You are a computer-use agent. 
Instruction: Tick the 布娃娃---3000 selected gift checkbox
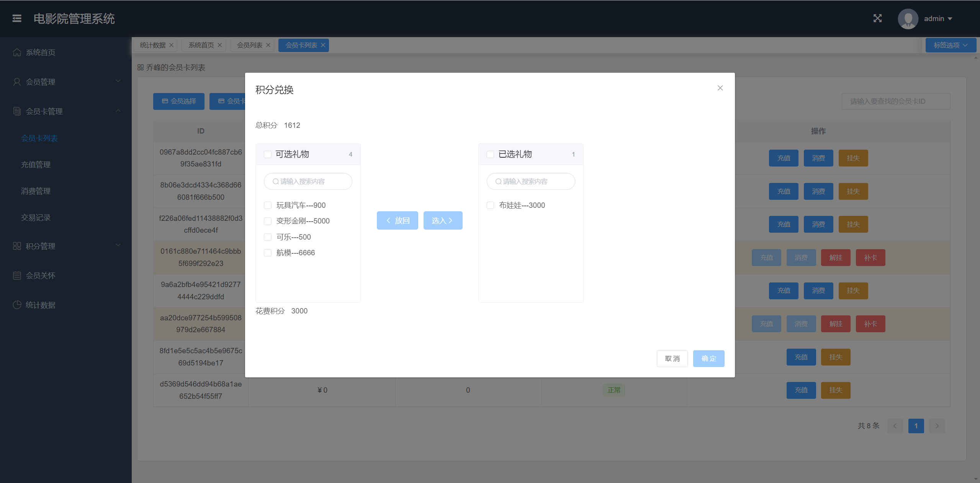coord(490,206)
